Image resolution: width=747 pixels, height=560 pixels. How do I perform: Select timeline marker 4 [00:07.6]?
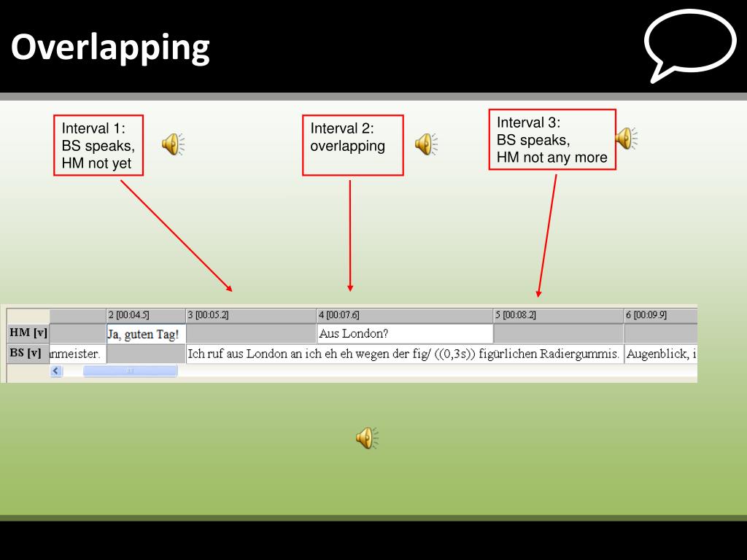(405, 315)
